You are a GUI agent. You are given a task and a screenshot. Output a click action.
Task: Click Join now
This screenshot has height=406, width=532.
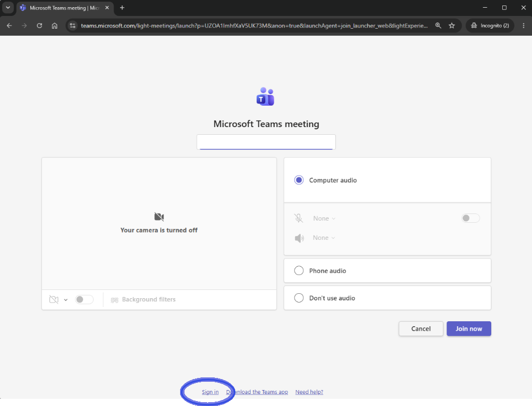click(469, 329)
